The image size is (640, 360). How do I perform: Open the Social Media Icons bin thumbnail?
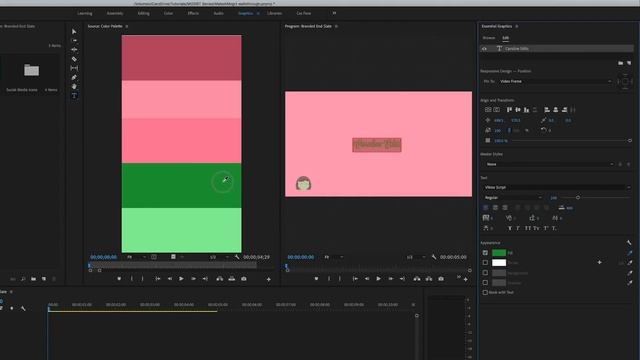[31, 70]
